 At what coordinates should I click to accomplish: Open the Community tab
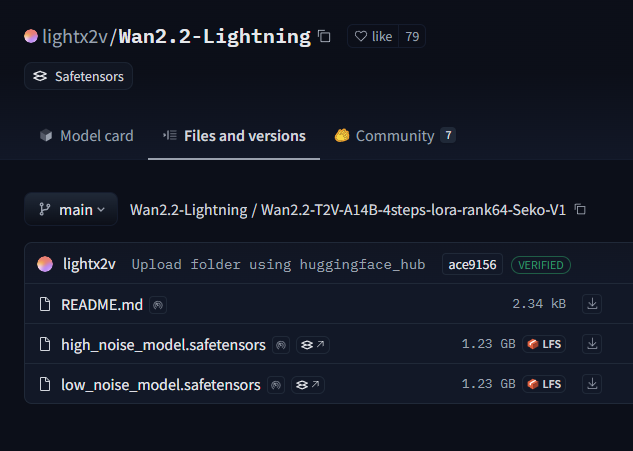point(395,136)
